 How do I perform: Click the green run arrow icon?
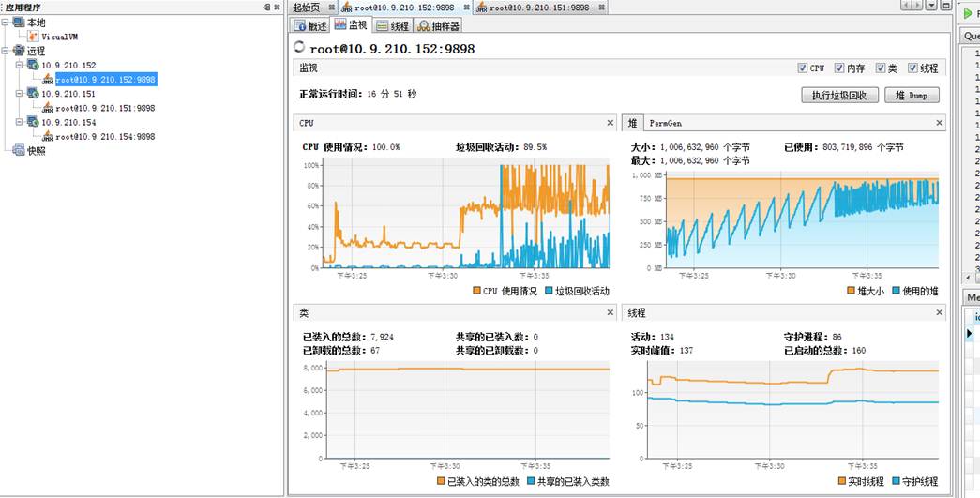click(969, 12)
